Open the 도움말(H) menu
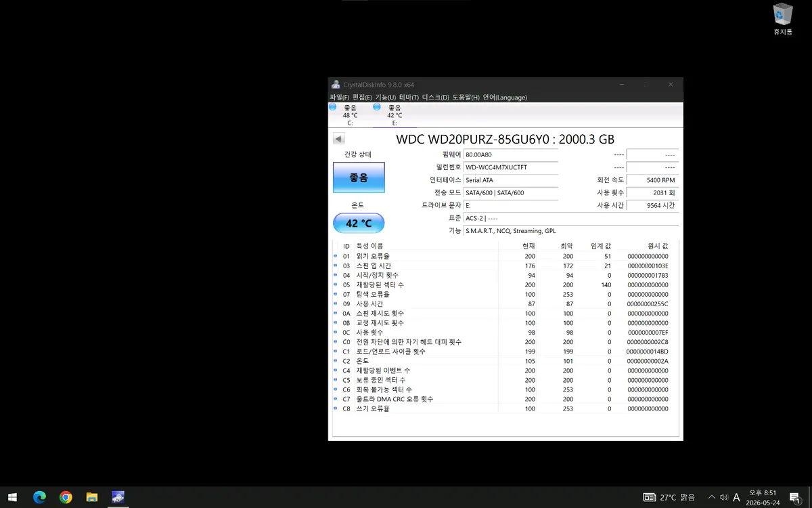Viewport: 812px width, 508px height. click(466, 98)
